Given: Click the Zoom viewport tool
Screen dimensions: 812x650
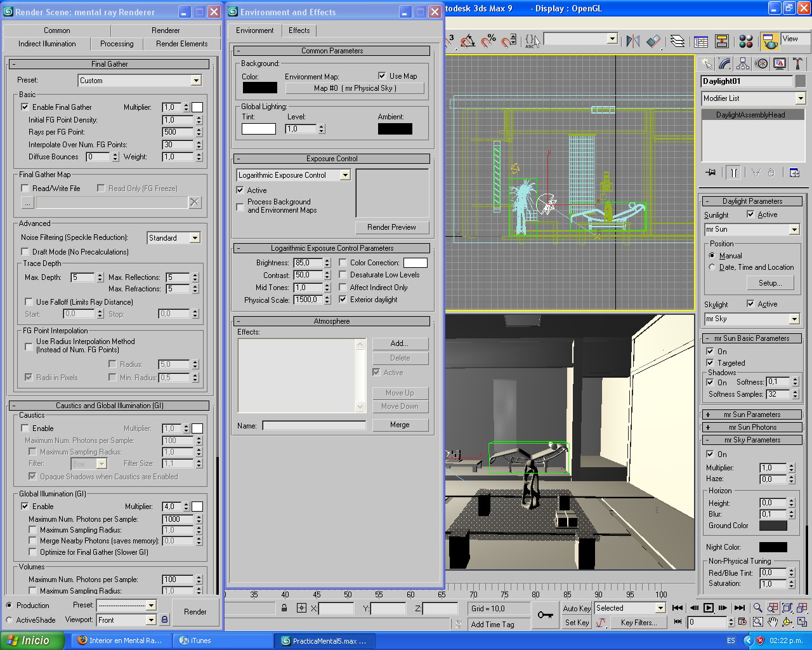Looking at the screenshot, I should tap(757, 608).
